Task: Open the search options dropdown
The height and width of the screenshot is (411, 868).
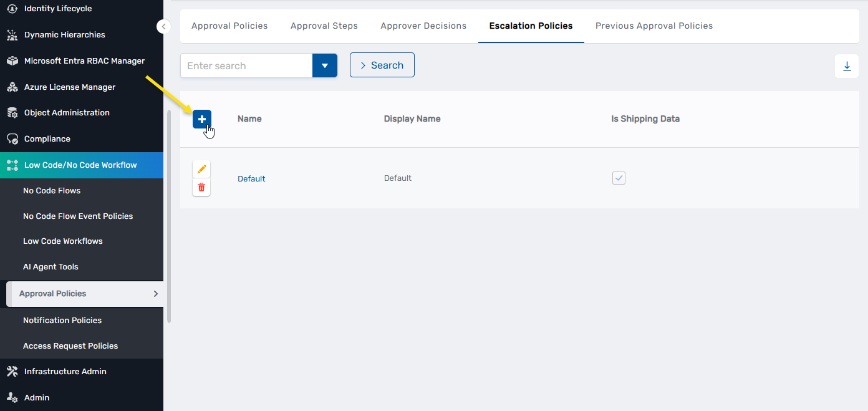Action: [x=325, y=65]
